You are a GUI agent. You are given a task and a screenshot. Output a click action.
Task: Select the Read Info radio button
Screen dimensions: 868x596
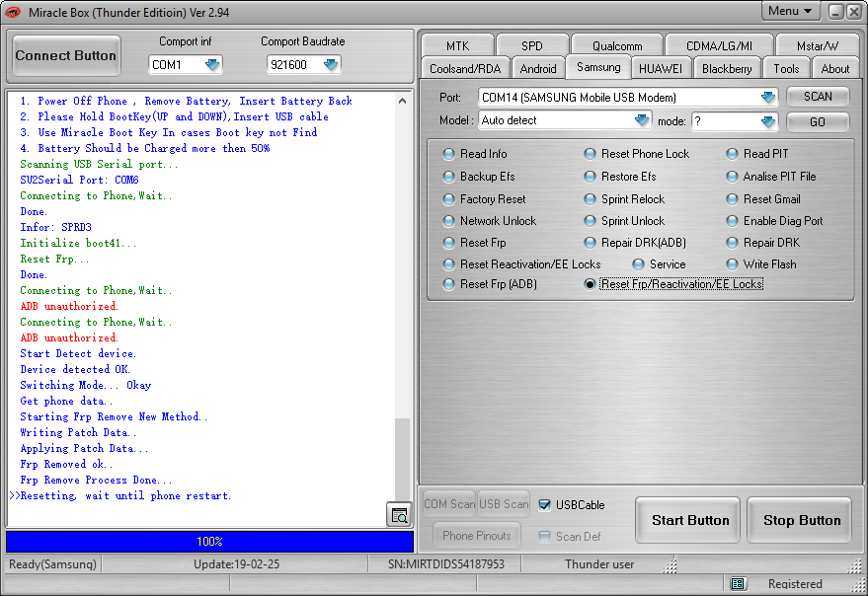click(448, 154)
